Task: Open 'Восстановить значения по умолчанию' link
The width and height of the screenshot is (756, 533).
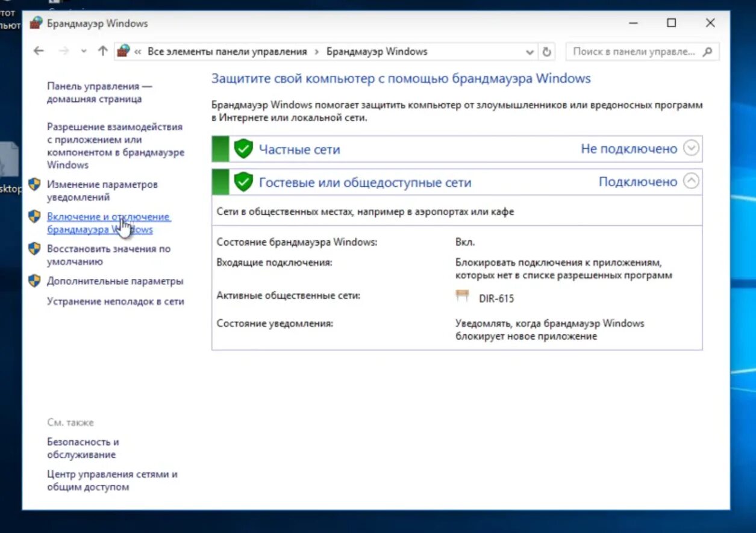Action: [x=109, y=255]
